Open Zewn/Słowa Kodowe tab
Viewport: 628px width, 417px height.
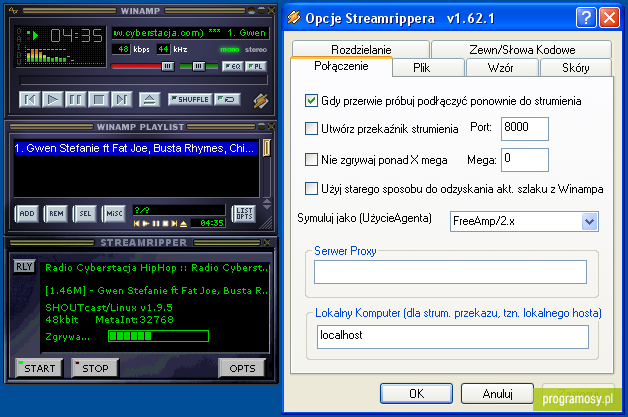[522, 50]
